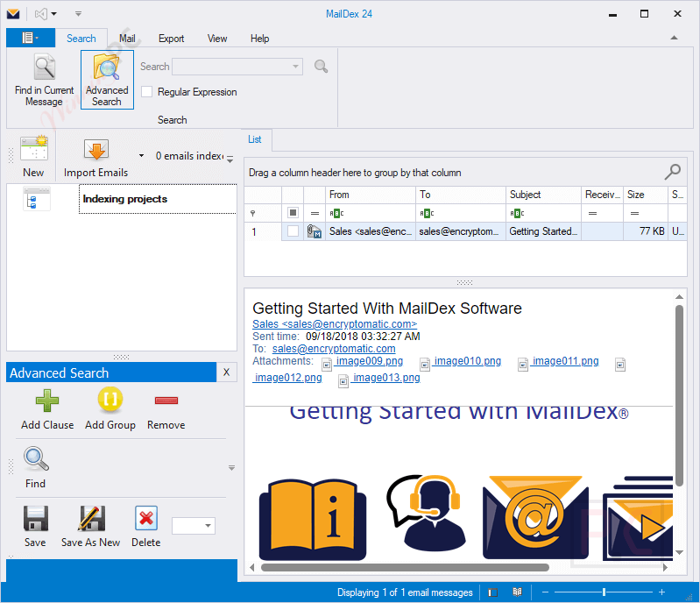The image size is (700, 603).
Task: Click the scroll right arrow of preview
Action: [665, 567]
